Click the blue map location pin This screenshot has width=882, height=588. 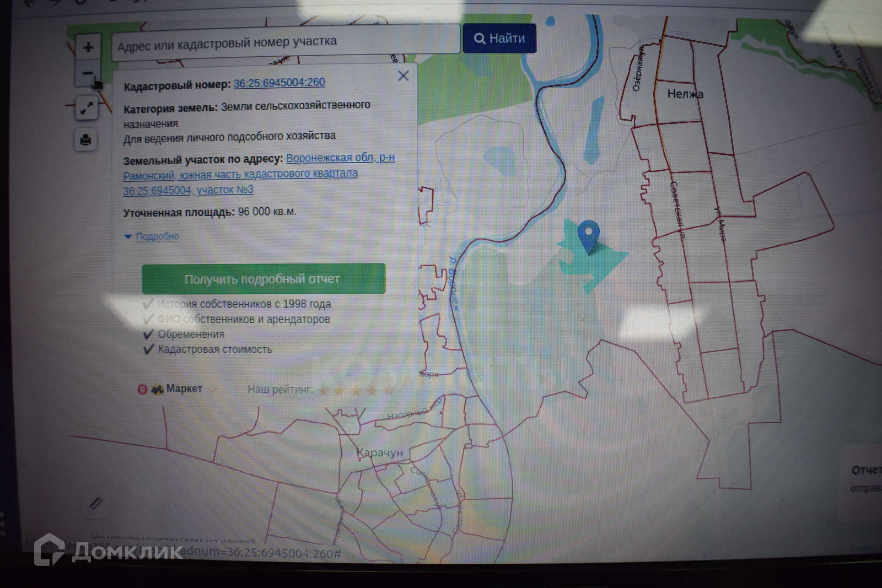pos(589,237)
